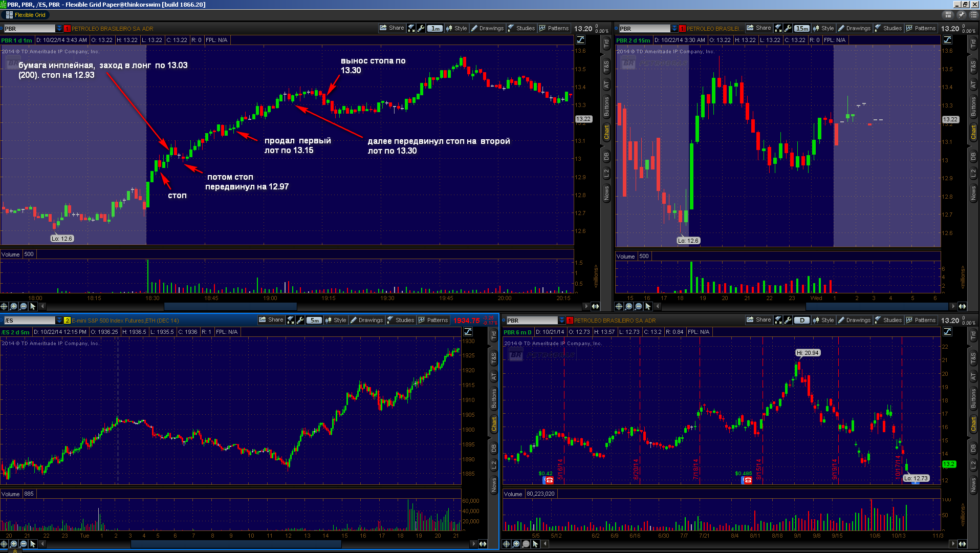980x553 pixels.
Task: Open Drawings menu on /ES chart
Action: tap(366, 320)
